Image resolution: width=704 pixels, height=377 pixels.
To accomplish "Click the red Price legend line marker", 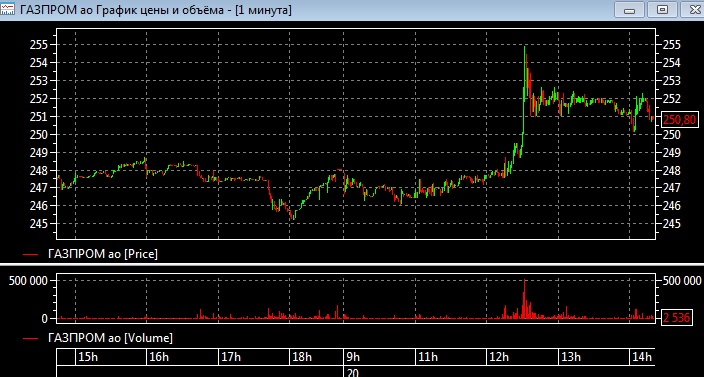I will [30, 254].
